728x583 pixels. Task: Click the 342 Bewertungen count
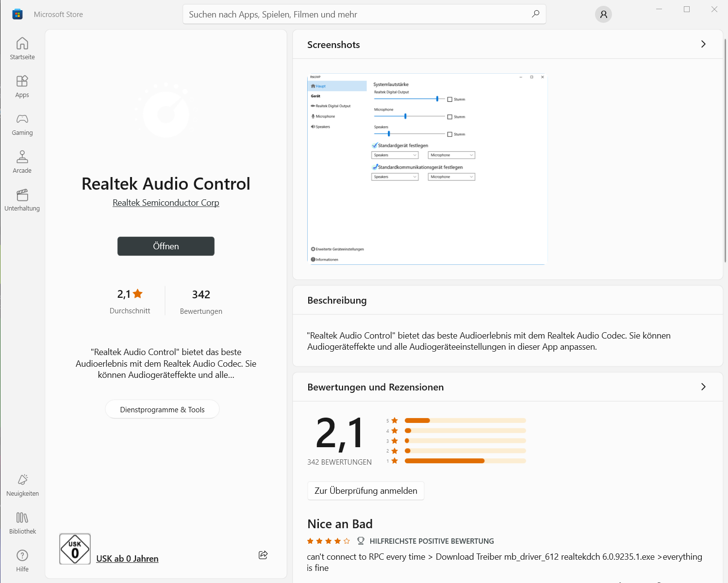point(201,301)
